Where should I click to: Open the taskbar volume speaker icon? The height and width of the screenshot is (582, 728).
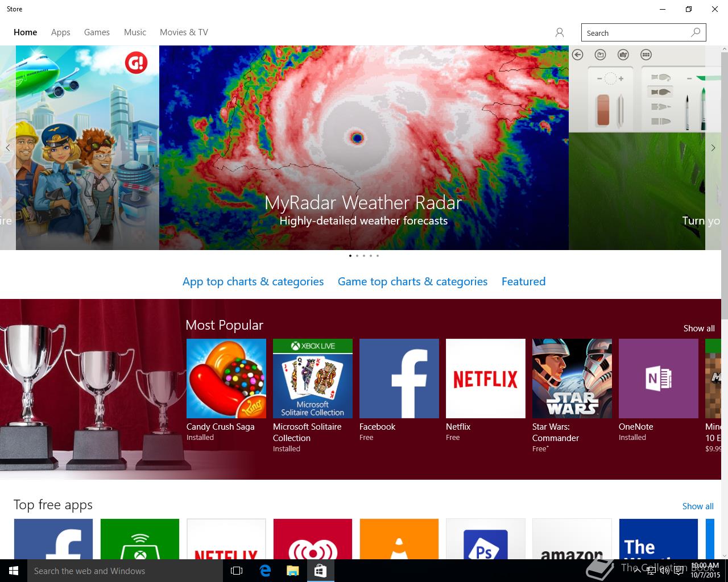point(664,570)
